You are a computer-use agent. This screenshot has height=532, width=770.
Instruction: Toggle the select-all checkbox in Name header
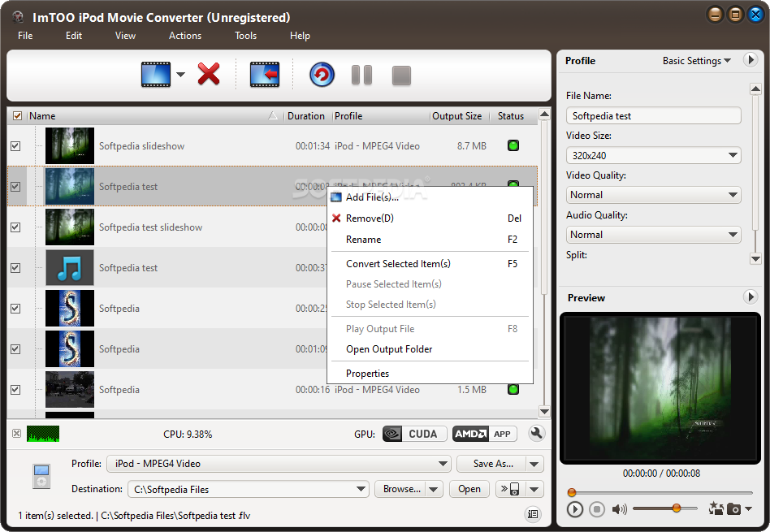pyautogui.click(x=17, y=116)
